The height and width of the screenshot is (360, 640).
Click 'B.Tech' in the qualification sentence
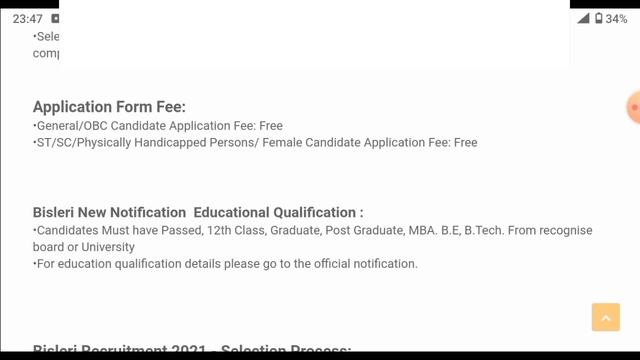484,230
